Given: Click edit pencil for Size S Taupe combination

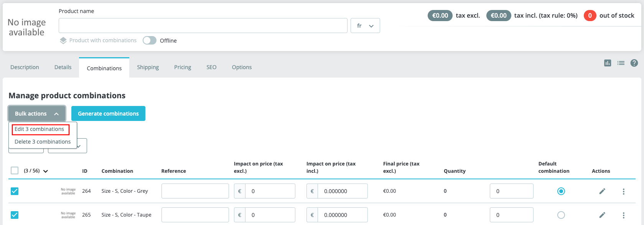Looking at the screenshot, I should 602,215.
